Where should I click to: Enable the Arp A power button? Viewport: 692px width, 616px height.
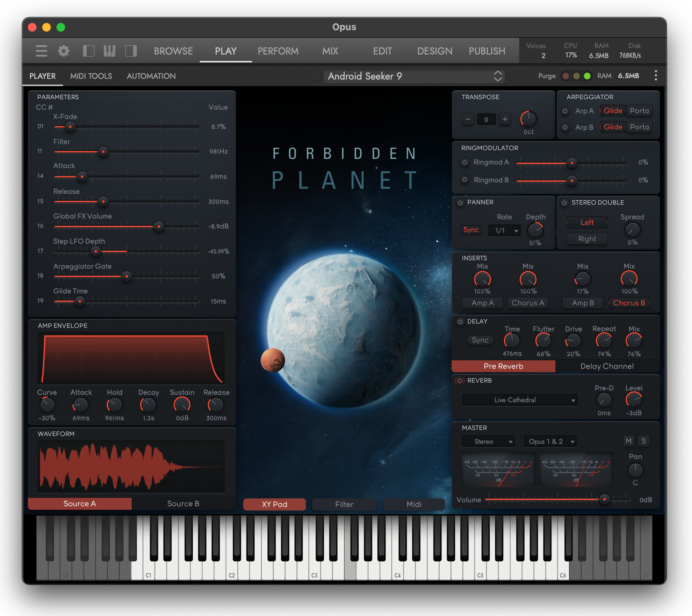565,111
